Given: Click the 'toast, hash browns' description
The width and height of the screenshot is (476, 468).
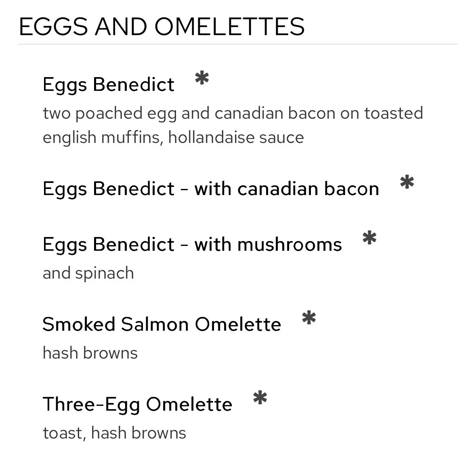Looking at the screenshot, I should (x=114, y=433).
